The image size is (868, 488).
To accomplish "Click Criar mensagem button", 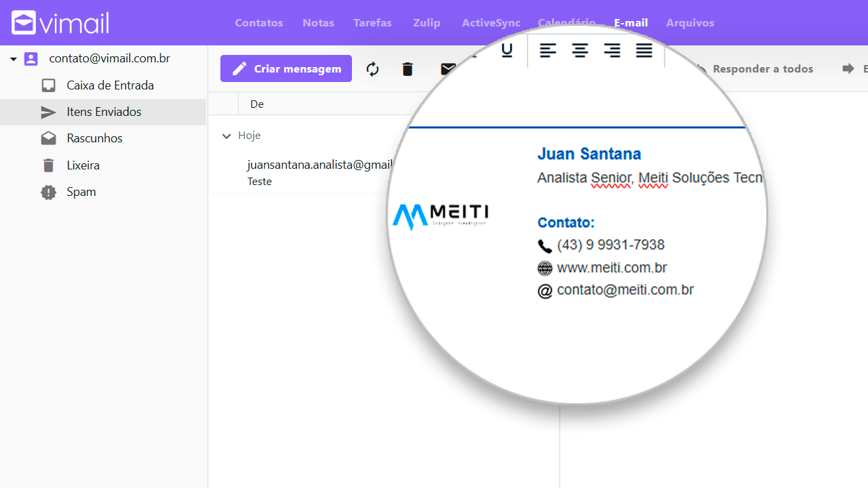I will (286, 68).
